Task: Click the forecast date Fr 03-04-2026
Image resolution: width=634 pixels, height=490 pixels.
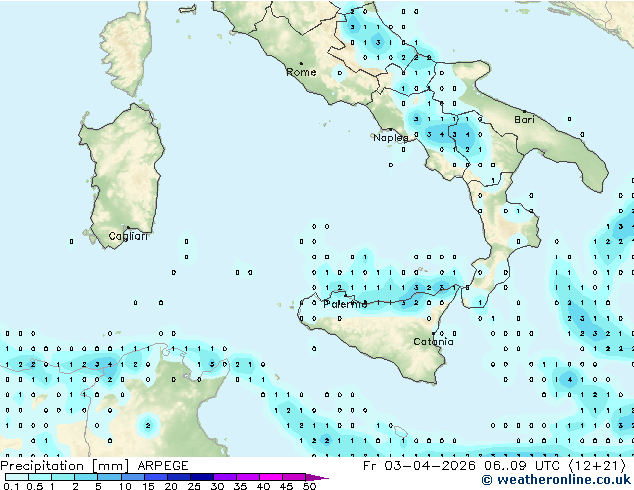Action: 419,466
